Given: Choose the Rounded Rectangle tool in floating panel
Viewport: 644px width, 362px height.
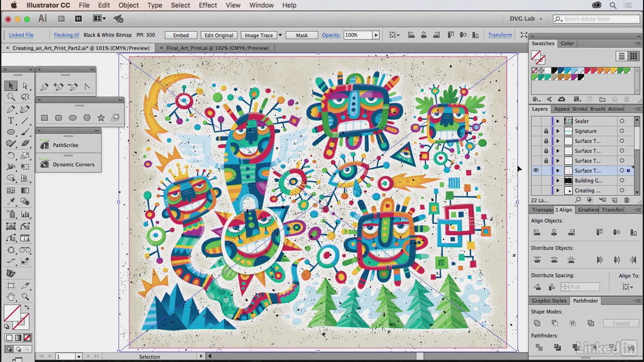Looking at the screenshot, I should tap(58, 118).
